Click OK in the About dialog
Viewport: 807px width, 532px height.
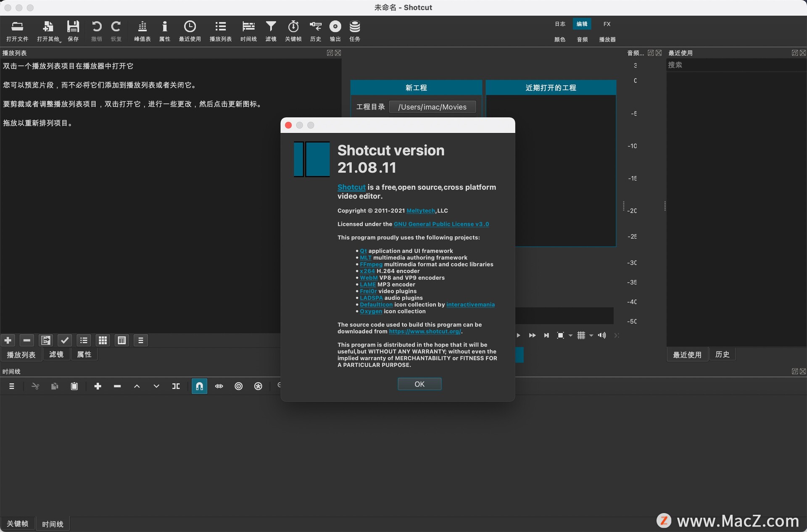click(419, 384)
